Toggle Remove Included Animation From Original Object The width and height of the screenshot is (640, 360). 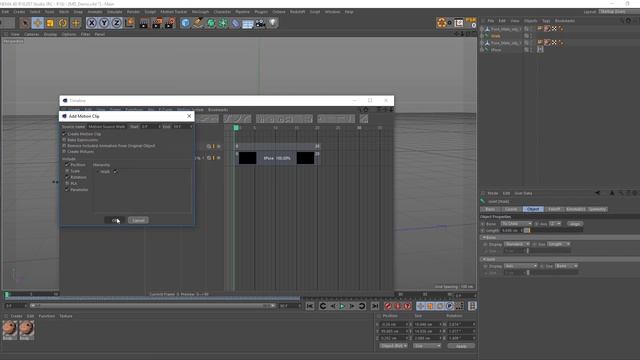[x=64, y=145]
